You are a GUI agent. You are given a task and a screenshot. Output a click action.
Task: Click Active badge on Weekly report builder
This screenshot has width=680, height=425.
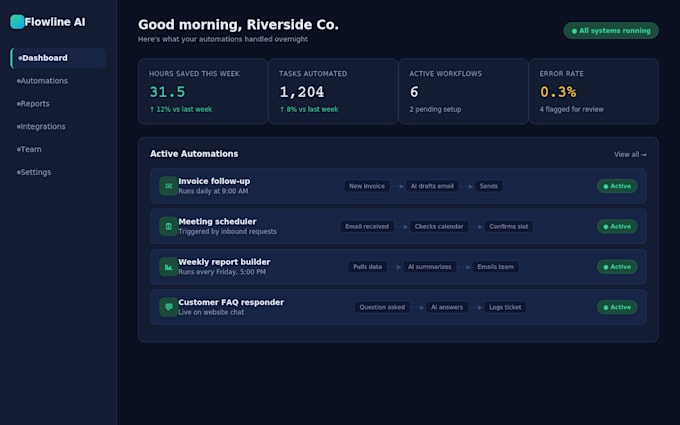[x=617, y=267]
